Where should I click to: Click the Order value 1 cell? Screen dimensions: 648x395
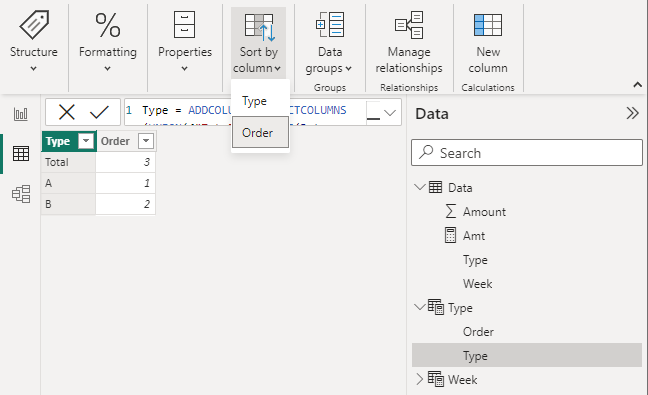[126, 183]
